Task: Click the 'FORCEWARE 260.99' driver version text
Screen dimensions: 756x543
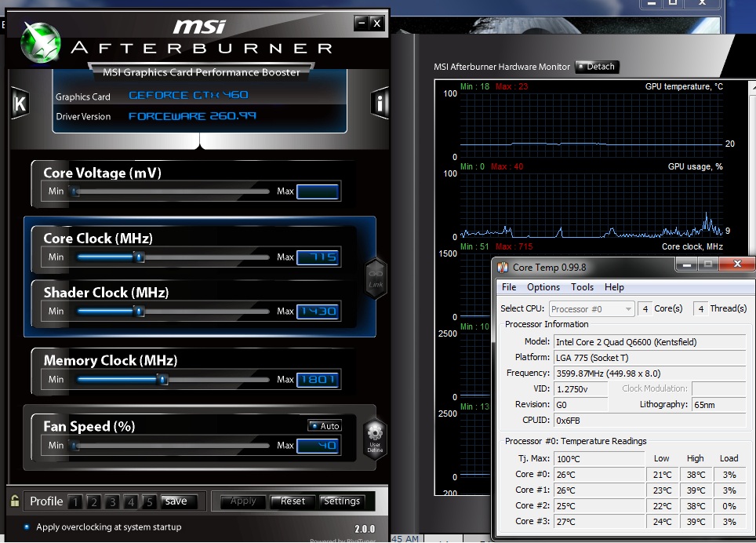Action: point(192,115)
